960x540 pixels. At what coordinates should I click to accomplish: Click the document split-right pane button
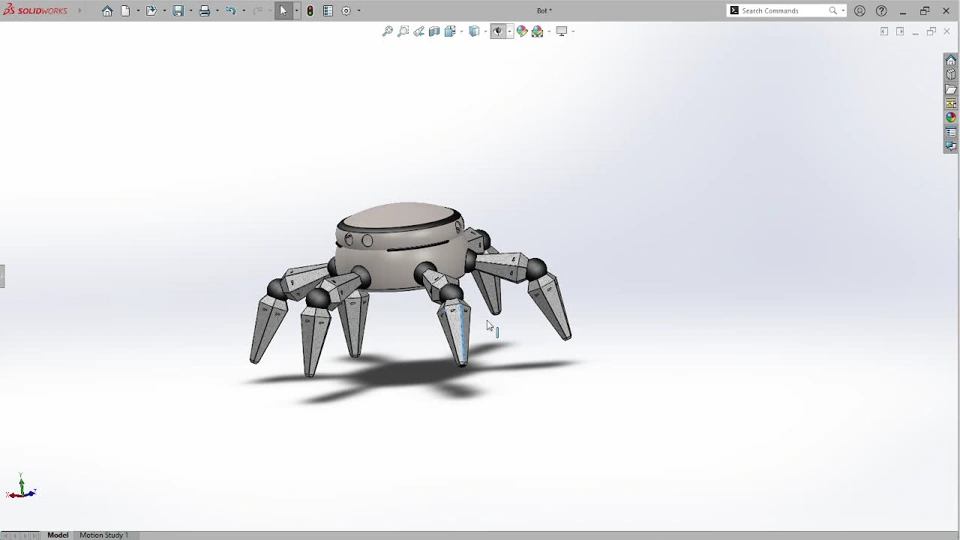pos(900,31)
